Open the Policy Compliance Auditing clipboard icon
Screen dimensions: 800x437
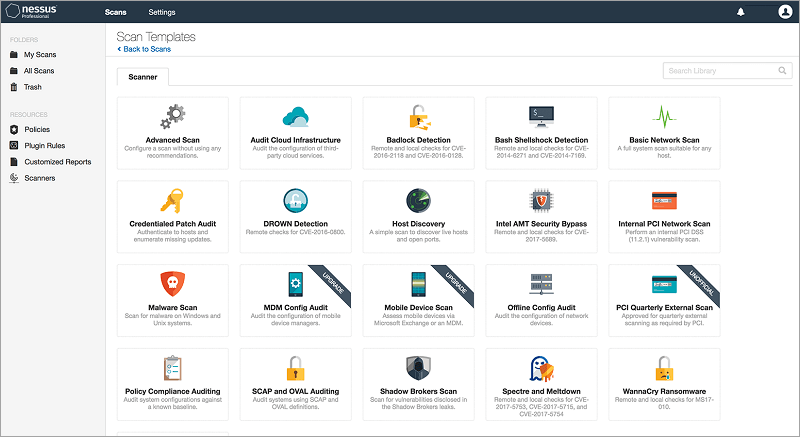pos(172,368)
